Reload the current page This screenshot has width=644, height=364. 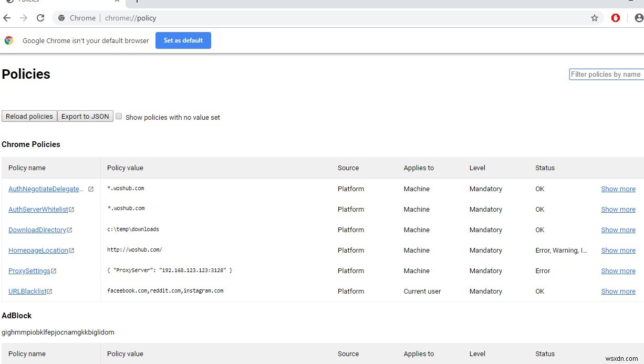pos(40,18)
